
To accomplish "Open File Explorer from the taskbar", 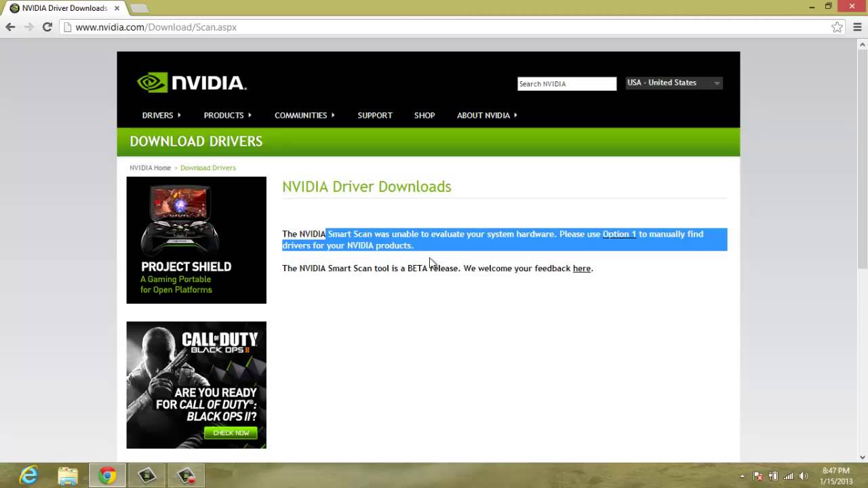I will pos(68,475).
